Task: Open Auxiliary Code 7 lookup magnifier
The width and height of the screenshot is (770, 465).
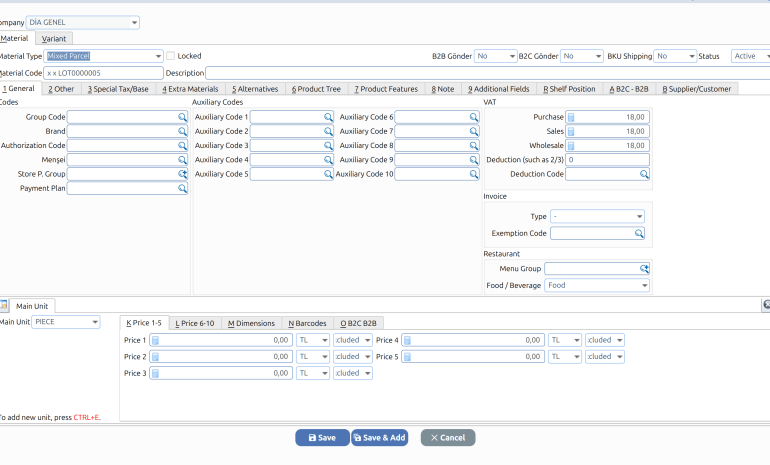Action: click(x=473, y=132)
